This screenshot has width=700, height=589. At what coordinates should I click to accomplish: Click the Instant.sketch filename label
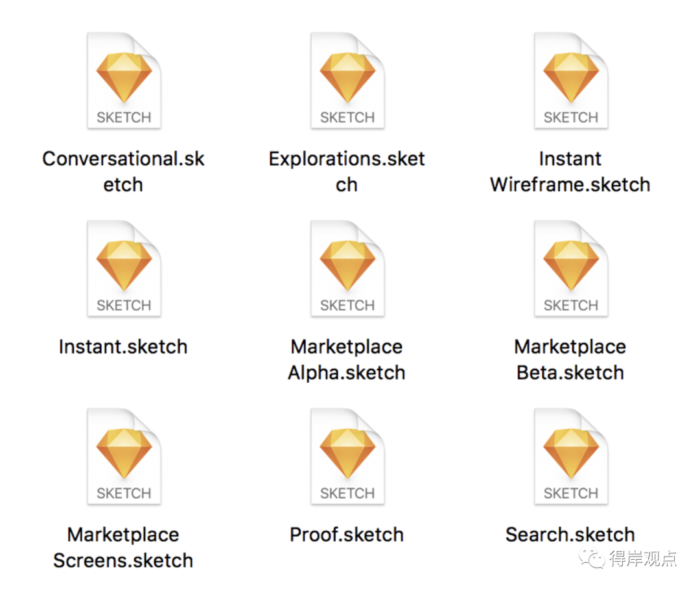123,347
